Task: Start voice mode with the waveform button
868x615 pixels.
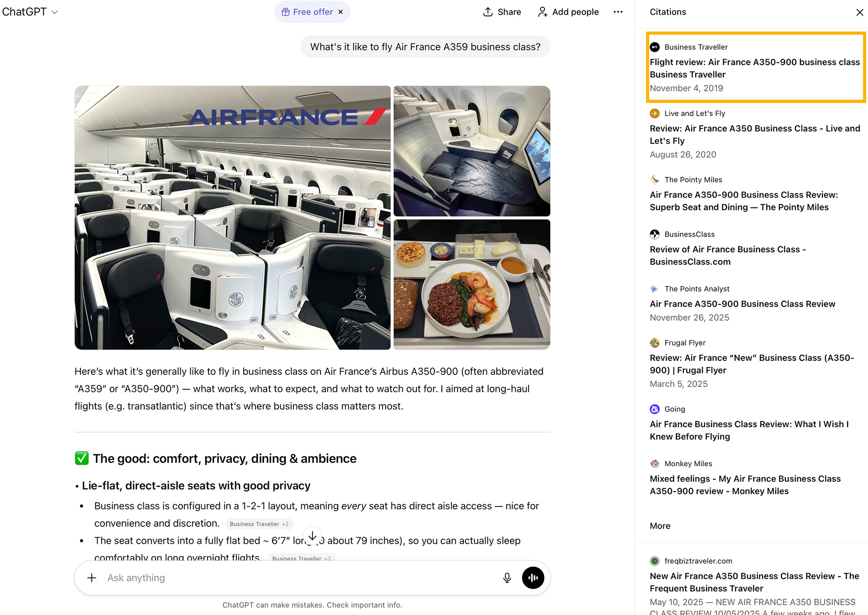Action: coord(533,578)
